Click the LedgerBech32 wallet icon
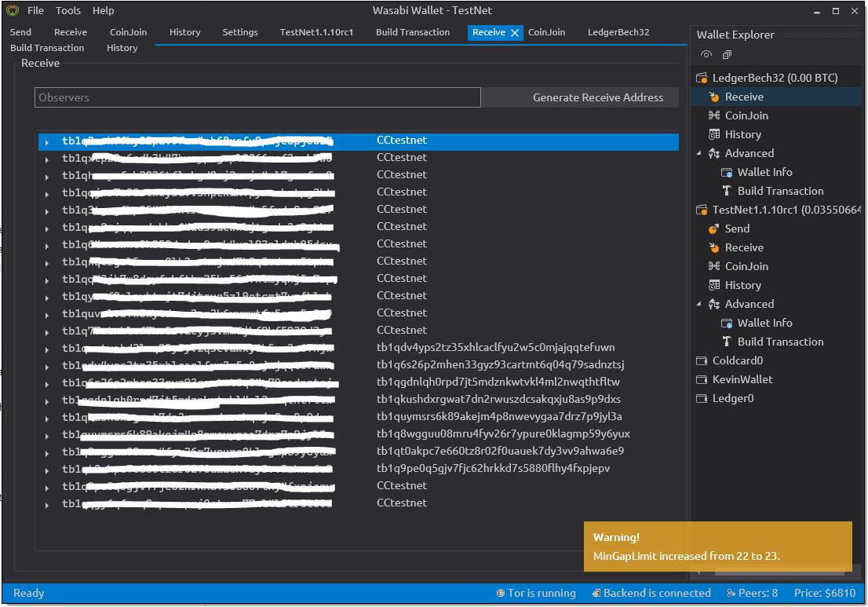Image resolution: width=868 pixels, height=607 pixels. coord(702,78)
